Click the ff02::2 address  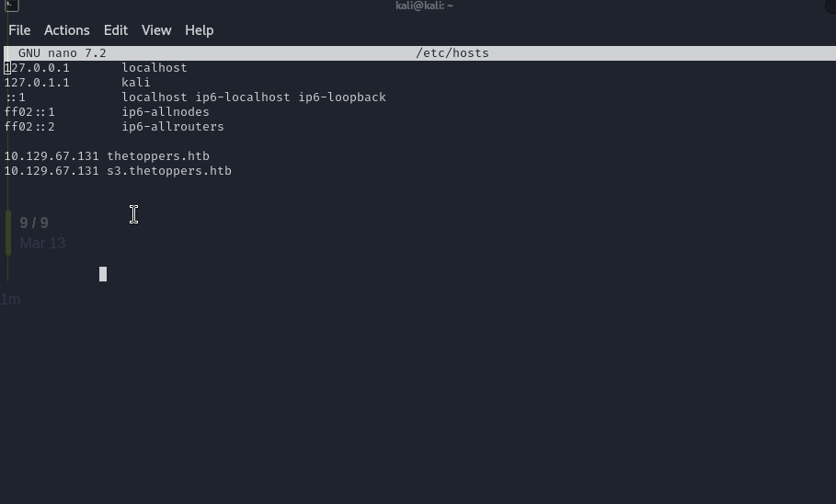pyautogui.click(x=29, y=127)
